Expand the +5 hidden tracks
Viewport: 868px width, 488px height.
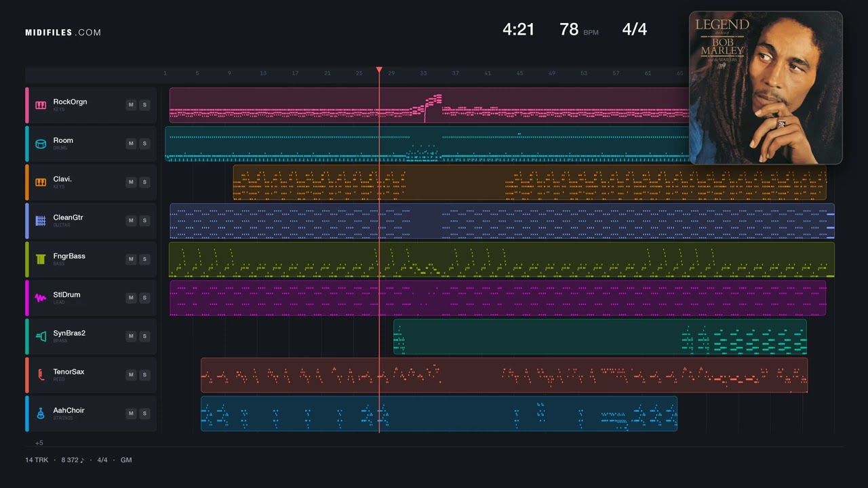click(x=39, y=443)
